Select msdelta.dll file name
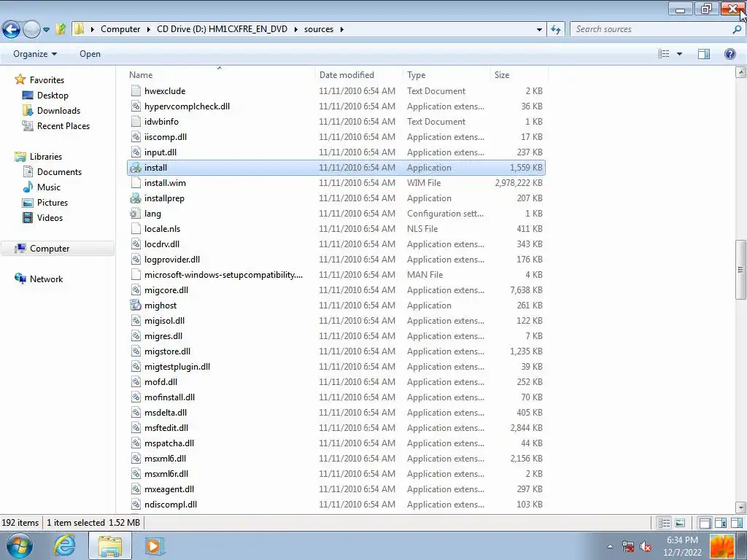This screenshot has height=560, width=747. [166, 413]
